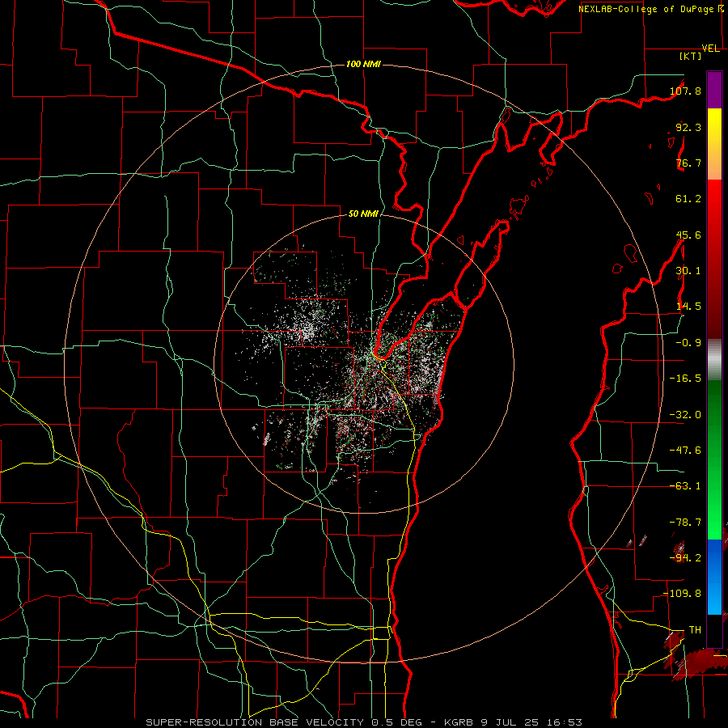Click the blue segment of the color bar
The width and height of the screenshot is (728, 728).
pos(714,577)
